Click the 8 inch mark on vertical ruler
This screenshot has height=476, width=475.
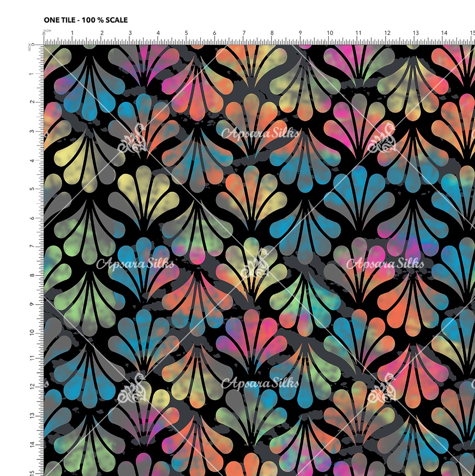[32, 275]
